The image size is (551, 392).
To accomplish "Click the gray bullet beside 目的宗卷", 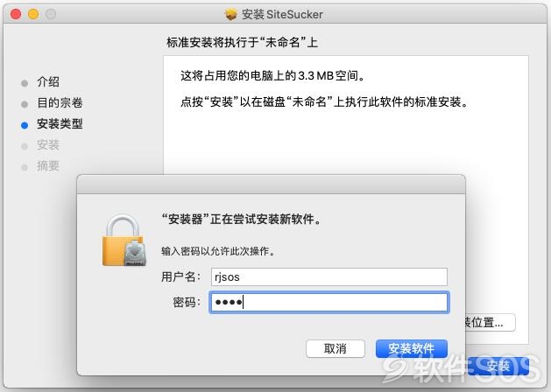I will 25,104.
